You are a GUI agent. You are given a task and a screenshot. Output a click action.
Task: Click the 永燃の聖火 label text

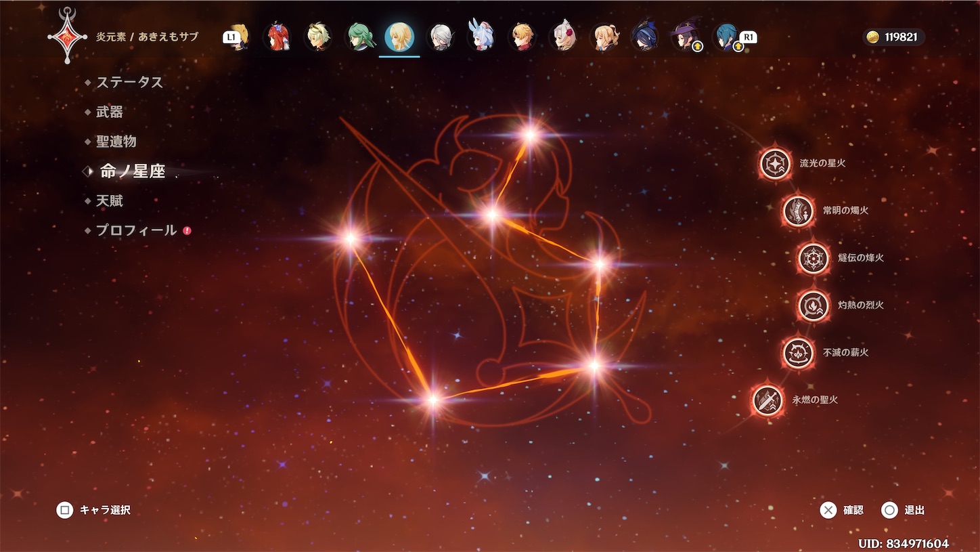click(x=815, y=400)
